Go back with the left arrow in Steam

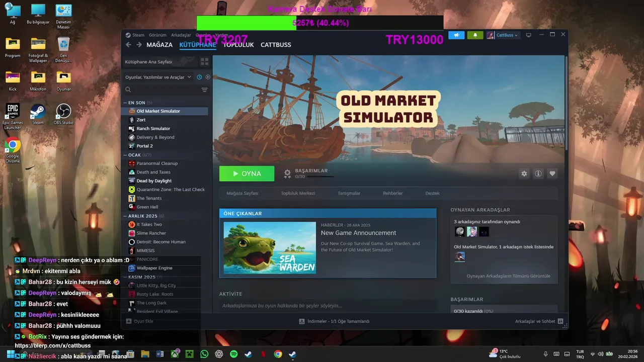[x=128, y=45]
